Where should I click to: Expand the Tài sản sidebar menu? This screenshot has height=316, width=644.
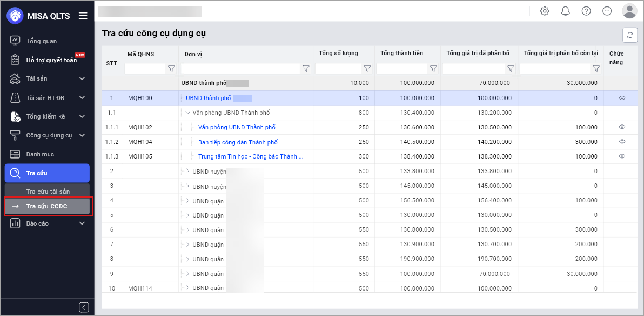tap(82, 79)
